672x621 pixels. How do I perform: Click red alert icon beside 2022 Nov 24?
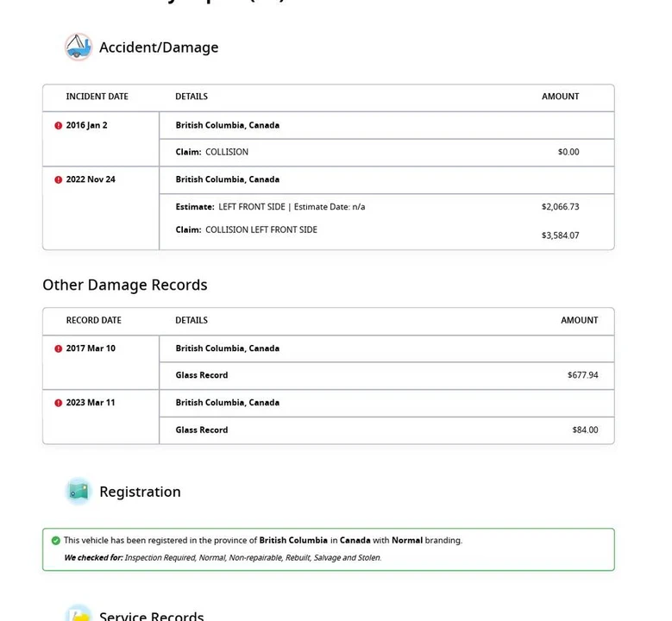[59, 179]
